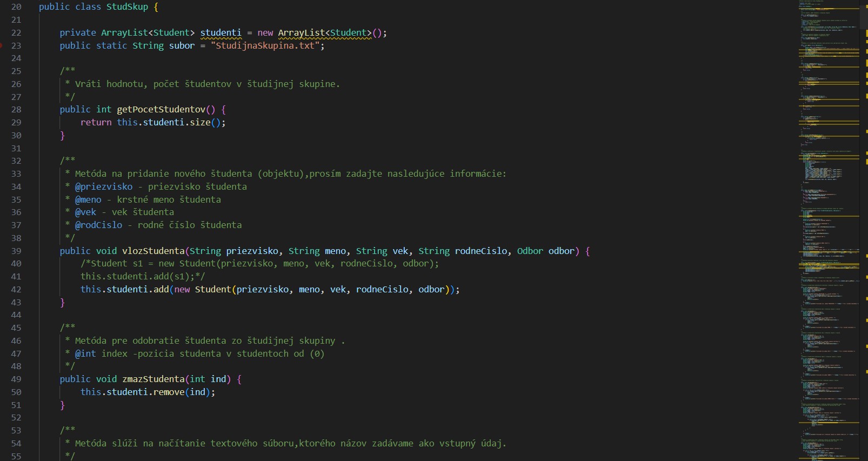The image size is (868, 461).
Task: Click line number 28 in the gutter
Action: pyautogui.click(x=16, y=110)
